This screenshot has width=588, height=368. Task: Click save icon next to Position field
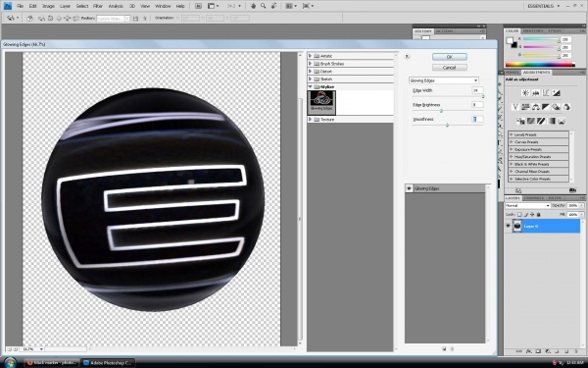[136, 18]
